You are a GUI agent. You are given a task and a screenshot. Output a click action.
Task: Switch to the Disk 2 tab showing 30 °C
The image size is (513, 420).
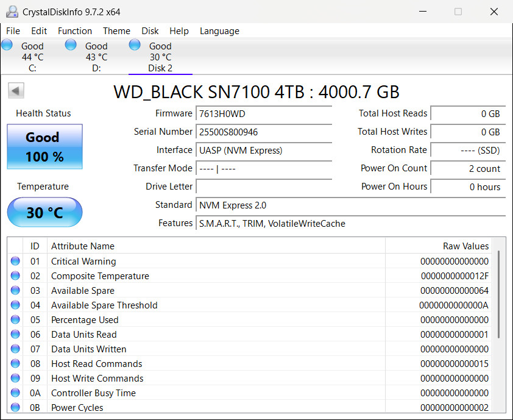click(160, 57)
